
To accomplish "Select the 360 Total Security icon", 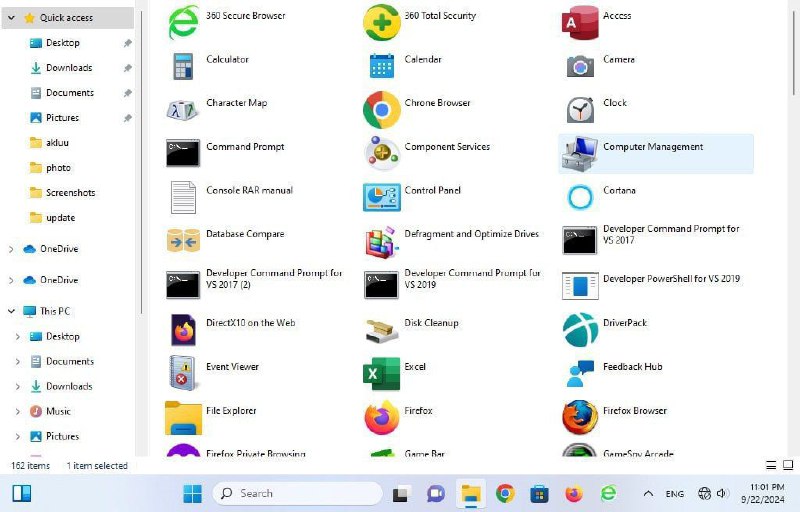I will tap(381, 22).
